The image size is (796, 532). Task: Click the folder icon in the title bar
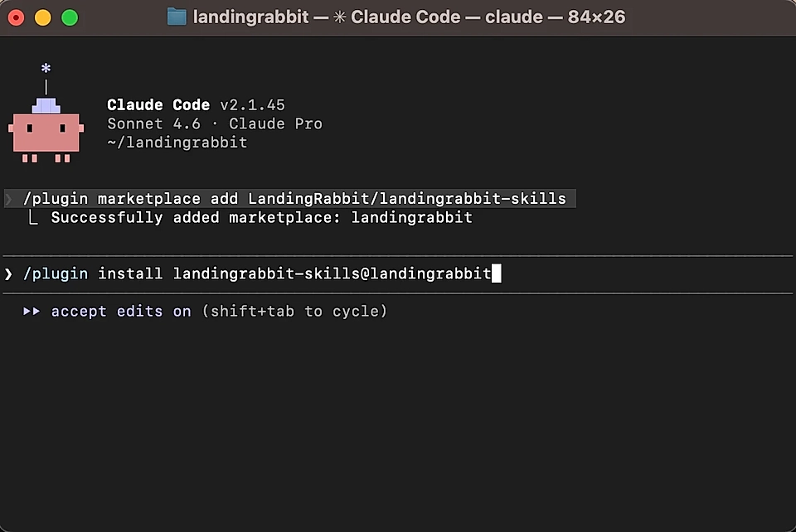click(177, 16)
